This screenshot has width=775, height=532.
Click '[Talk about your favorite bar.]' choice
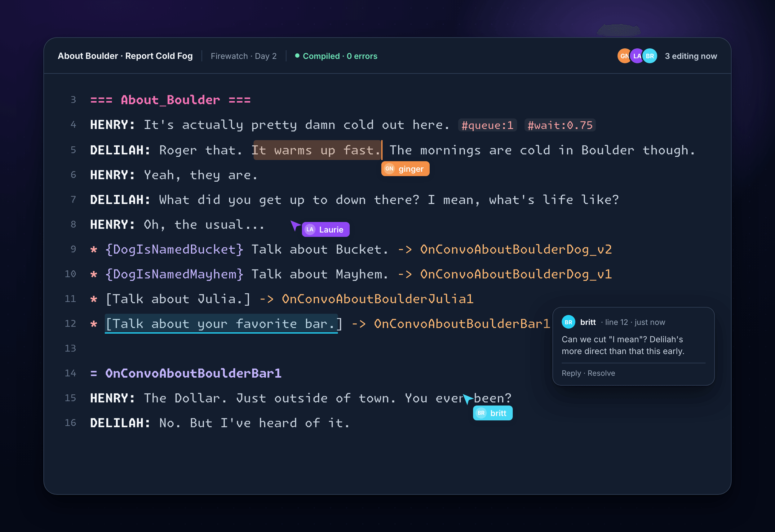coord(224,324)
